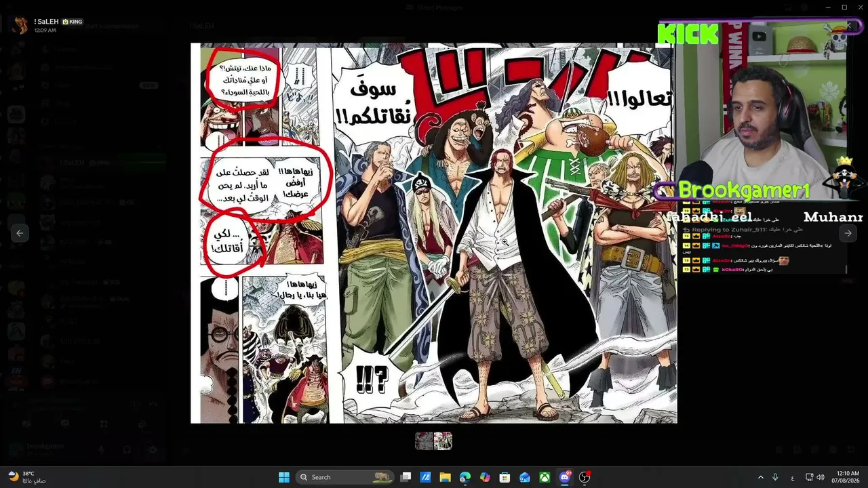
Task: Open the volume control in the system tray
Action: pyautogui.click(x=821, y=477)
